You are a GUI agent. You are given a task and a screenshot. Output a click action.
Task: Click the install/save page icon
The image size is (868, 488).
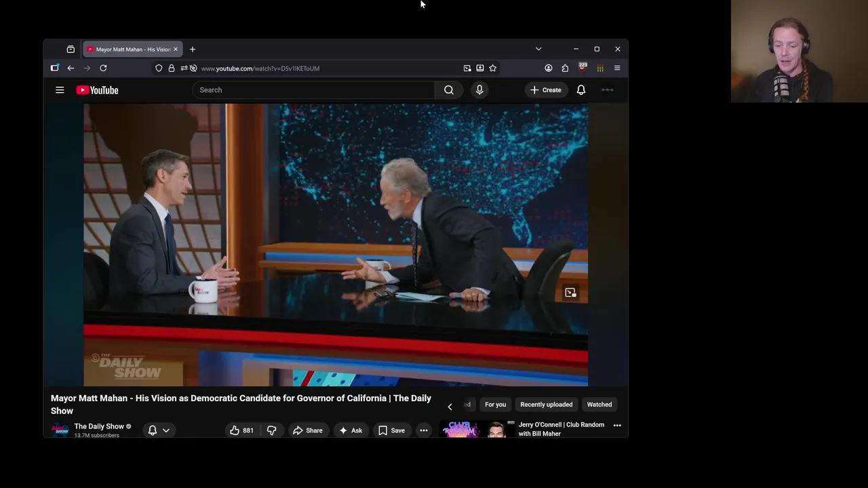point(480,68)
